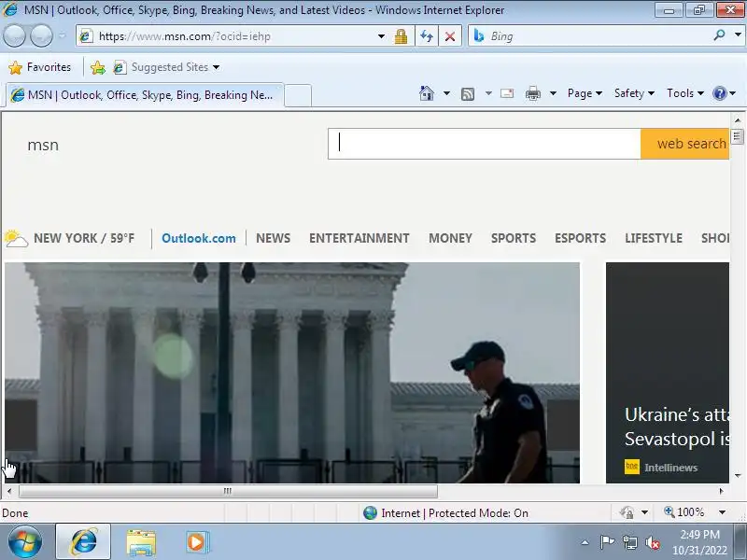Click the Forward navigation button

click(42, 35)
